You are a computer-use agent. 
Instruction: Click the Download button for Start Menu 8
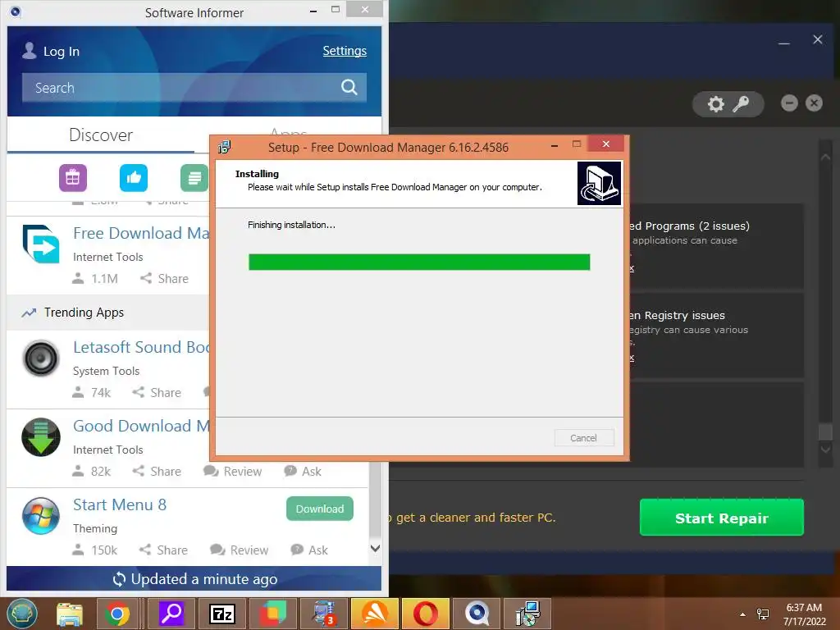tap(320, 509)
